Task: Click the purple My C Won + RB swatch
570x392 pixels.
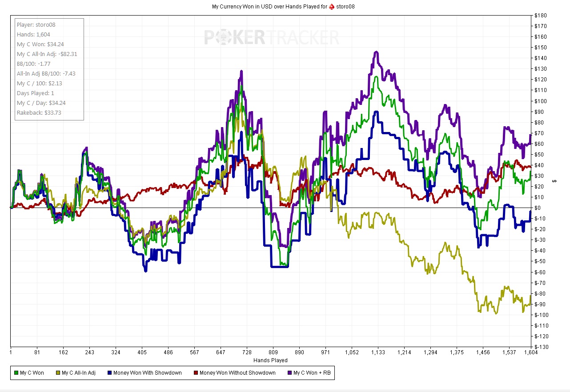Action: click(x=289, y=373)
